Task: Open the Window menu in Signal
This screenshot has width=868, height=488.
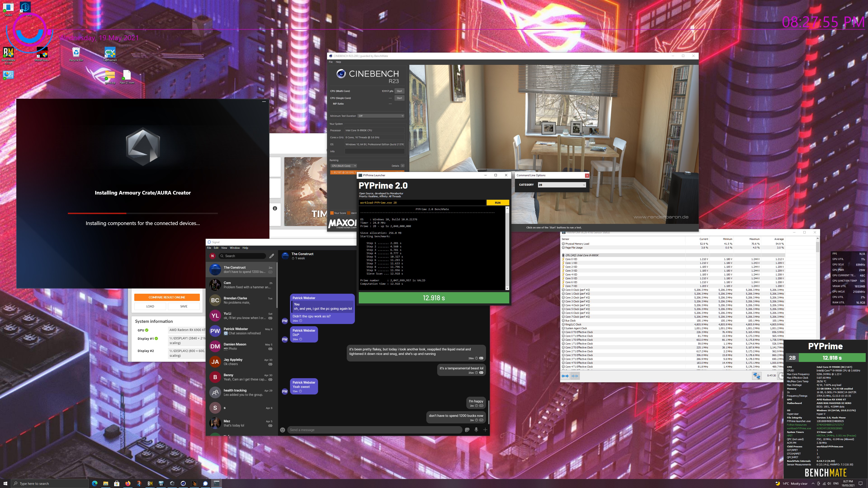Action: pyautogui.click(x=235, y=248)
